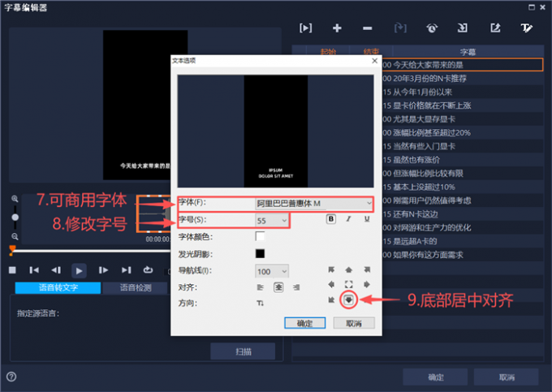Switch to the 语音检测 tab
This screenshot has height=392, width=552.
coord(136,287)
